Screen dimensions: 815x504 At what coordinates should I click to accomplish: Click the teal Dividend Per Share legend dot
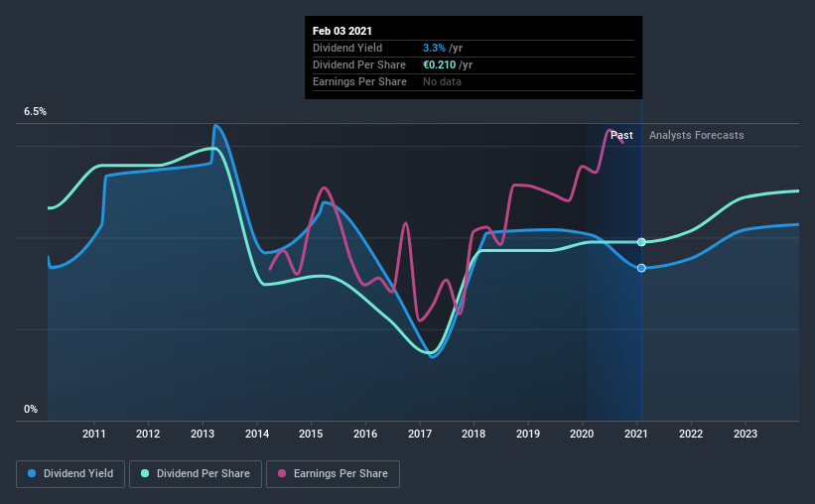[x=145, y=473]
